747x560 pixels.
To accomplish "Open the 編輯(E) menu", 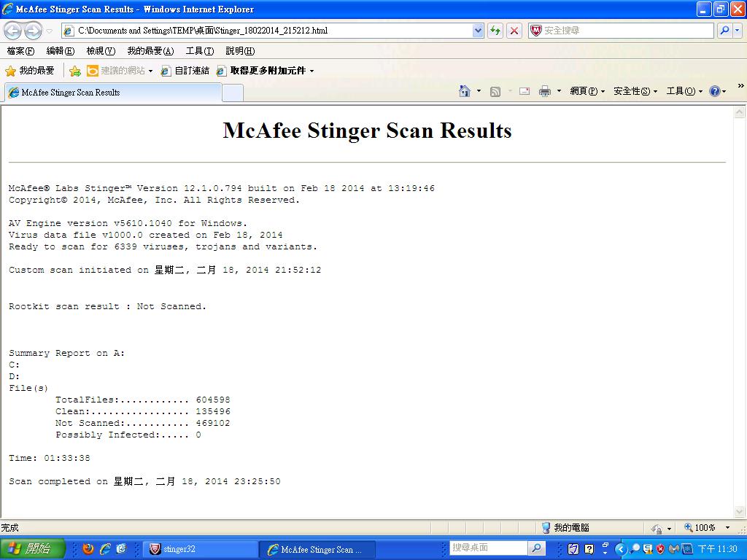I will 61,51.
